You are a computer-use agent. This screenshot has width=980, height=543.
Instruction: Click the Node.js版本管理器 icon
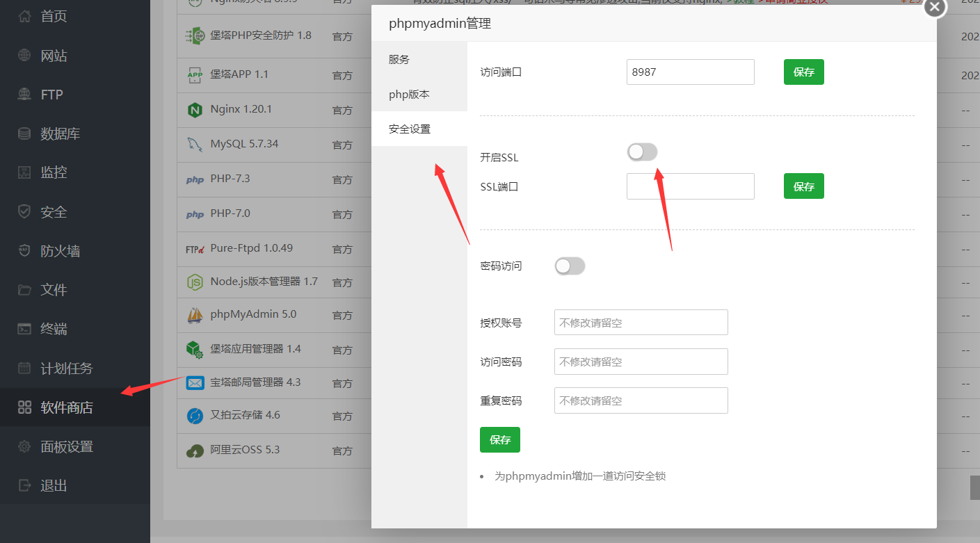[195, 282]
